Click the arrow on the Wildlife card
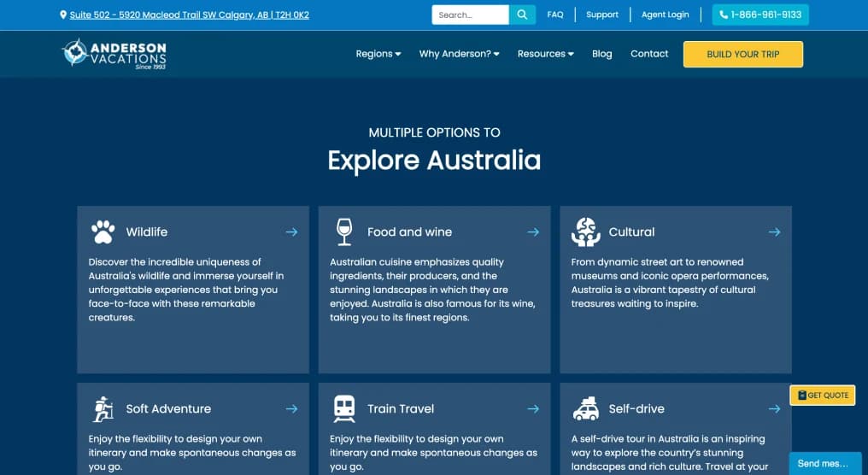This screenshot has height=475, width=868. [291, 232]
